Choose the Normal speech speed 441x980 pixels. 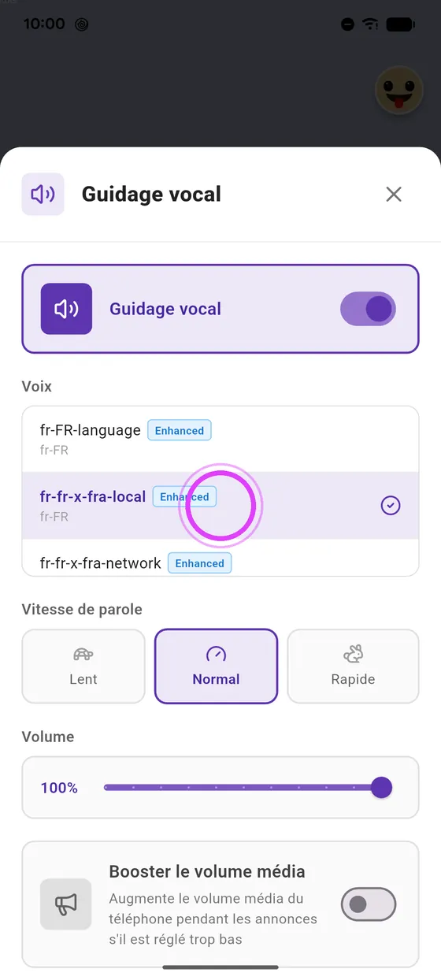[x=216, y=666]
